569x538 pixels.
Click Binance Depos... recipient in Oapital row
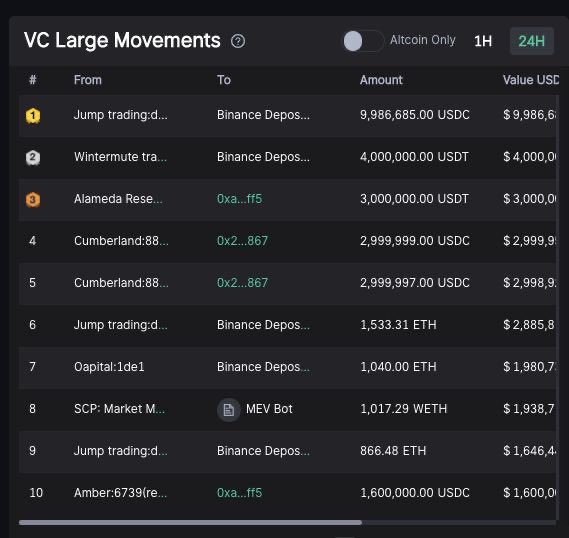click(x=263, y=367)
